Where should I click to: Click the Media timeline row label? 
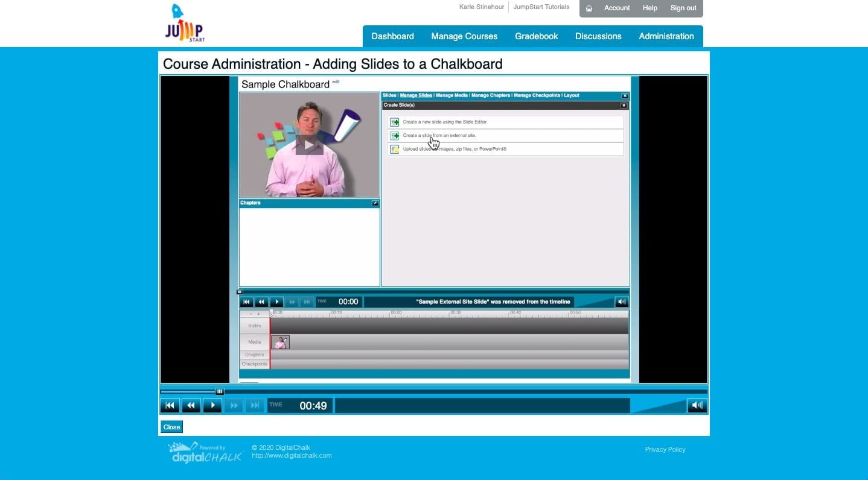click(x=255, y=342)
